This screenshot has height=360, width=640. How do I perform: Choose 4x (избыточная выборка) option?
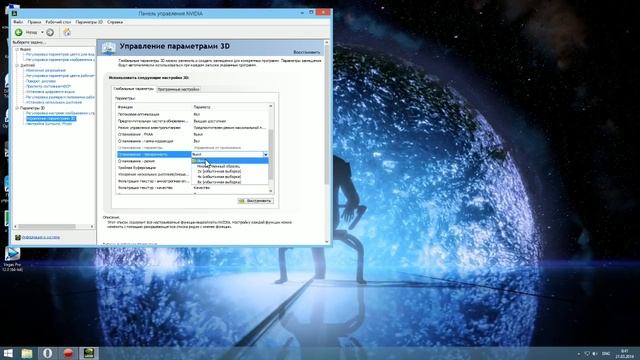230,177
